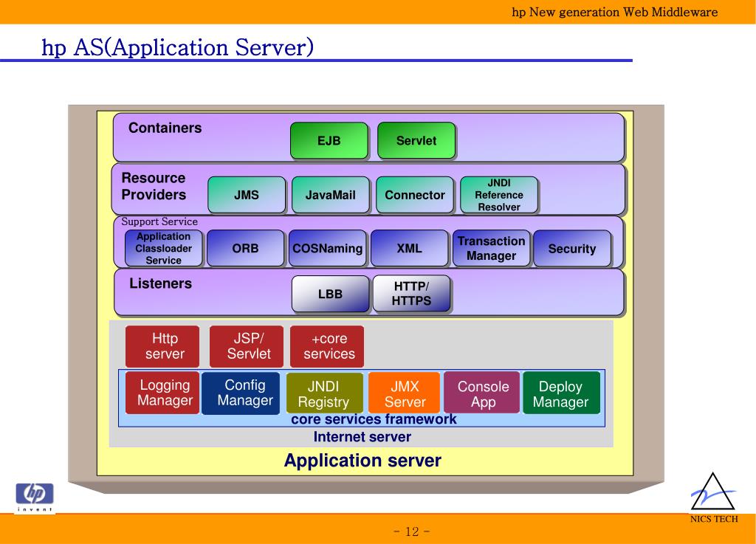Click the header text hp New generation Web Middleware
The width and height of the screenshot is (756, 544).
pos(615,12)
